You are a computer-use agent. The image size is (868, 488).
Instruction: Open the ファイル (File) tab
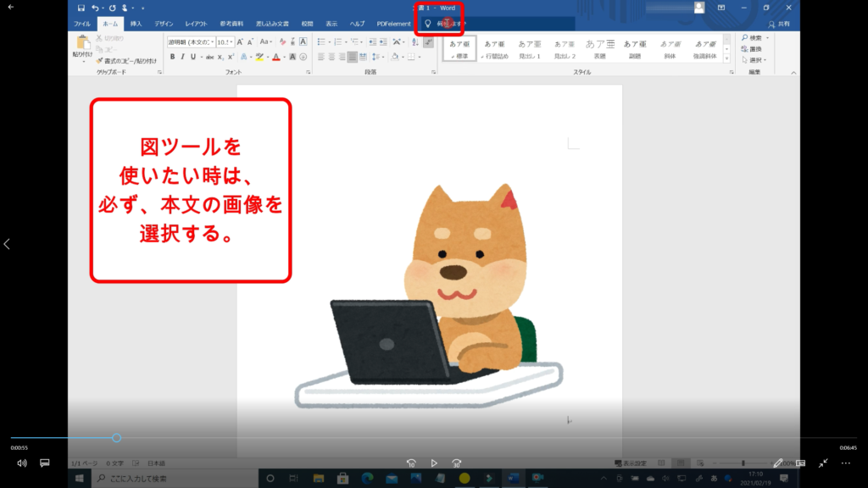tap(82, 24)
